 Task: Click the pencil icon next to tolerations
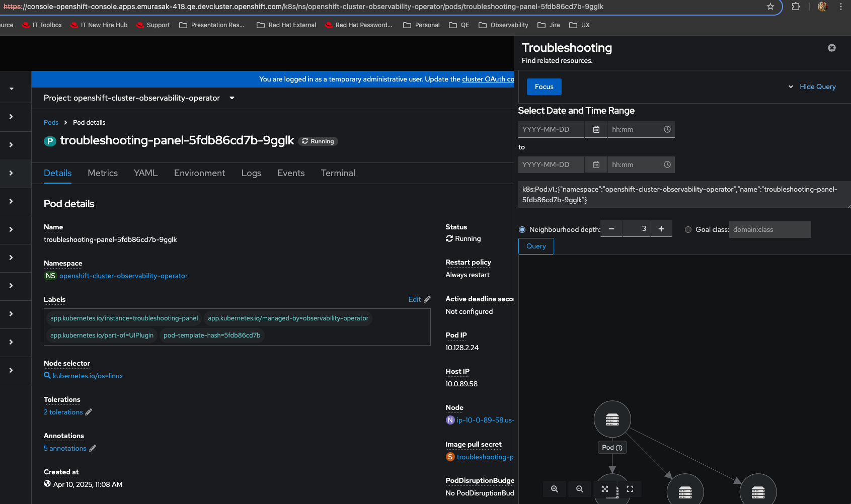tap(89, 412)
